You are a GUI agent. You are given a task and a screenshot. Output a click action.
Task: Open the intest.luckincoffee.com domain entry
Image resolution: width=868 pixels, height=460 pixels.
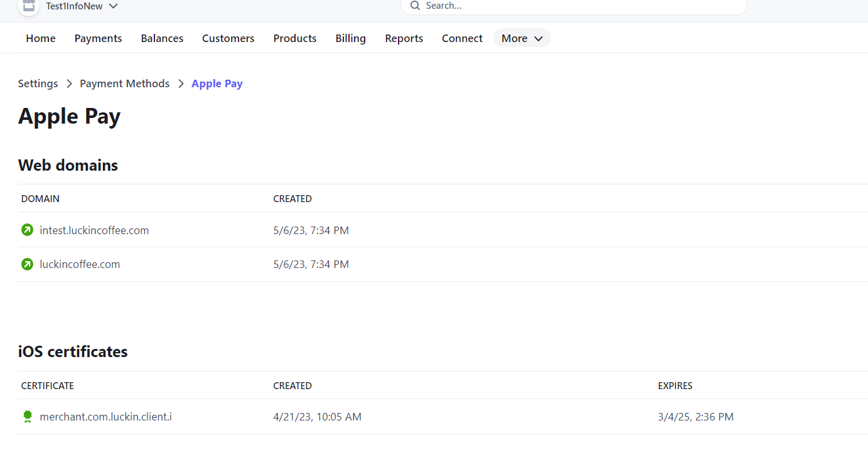(94, 230)
